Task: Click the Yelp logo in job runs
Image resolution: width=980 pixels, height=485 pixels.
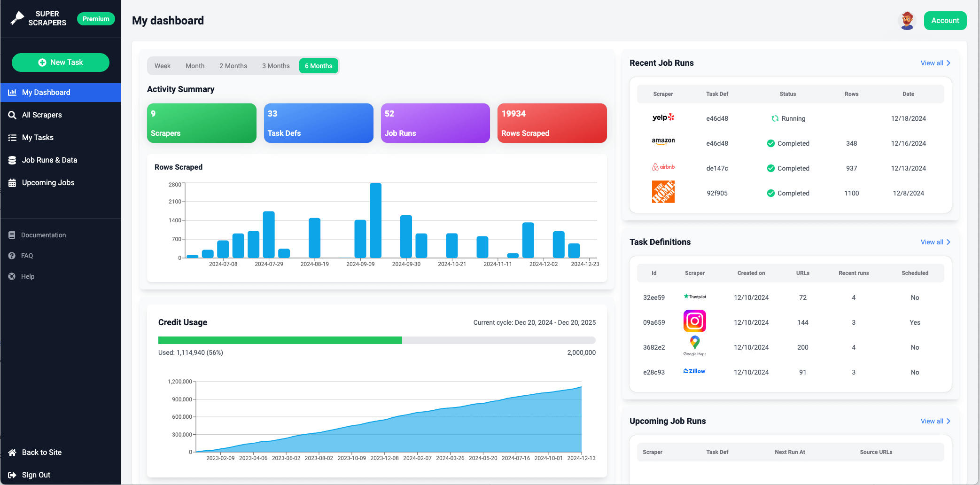Action: [663, 117]
